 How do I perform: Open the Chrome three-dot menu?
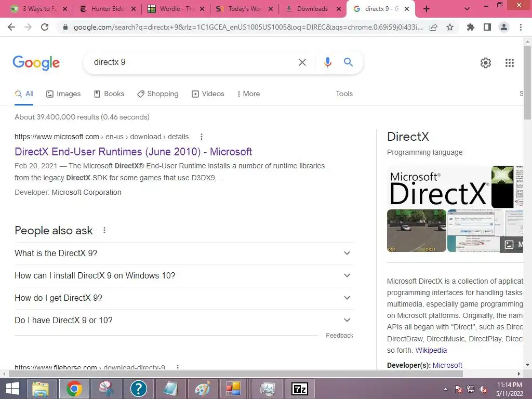click(x=521, y=27)
